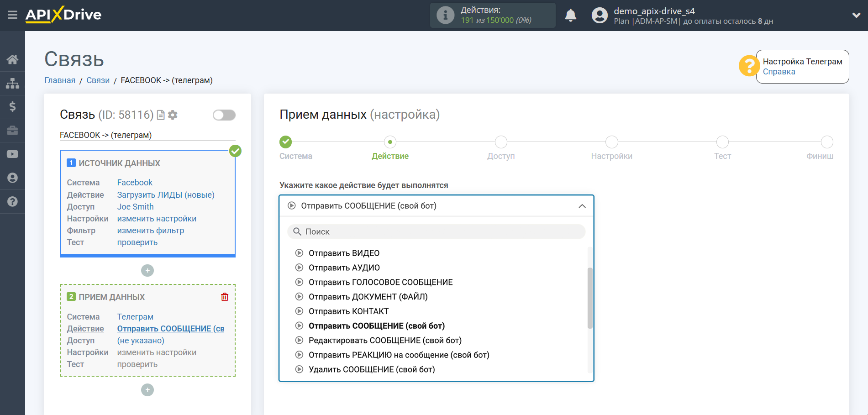Open Связи breadcrumb link
Screen dimensions: 868x415
pos(98,80)
